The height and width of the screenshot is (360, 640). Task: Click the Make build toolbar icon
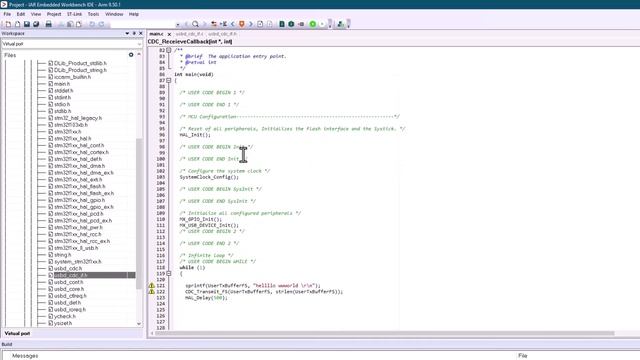tap(291, 24)
